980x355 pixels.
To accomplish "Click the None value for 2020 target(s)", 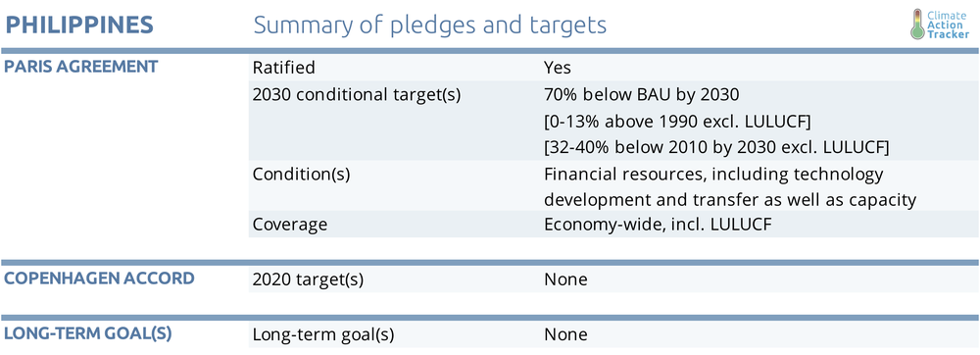I will tap(565, 279).
